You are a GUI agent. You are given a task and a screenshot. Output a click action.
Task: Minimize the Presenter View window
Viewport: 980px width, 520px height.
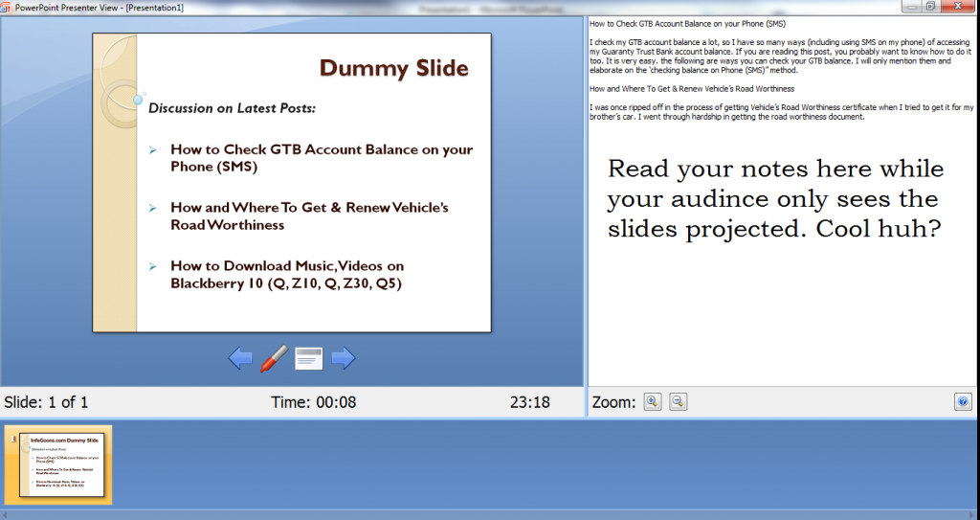912,7
